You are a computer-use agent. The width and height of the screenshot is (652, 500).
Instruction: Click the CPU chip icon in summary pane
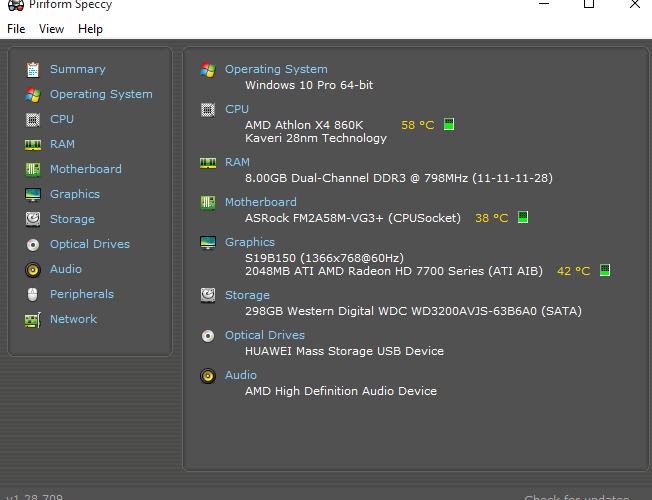208,110
